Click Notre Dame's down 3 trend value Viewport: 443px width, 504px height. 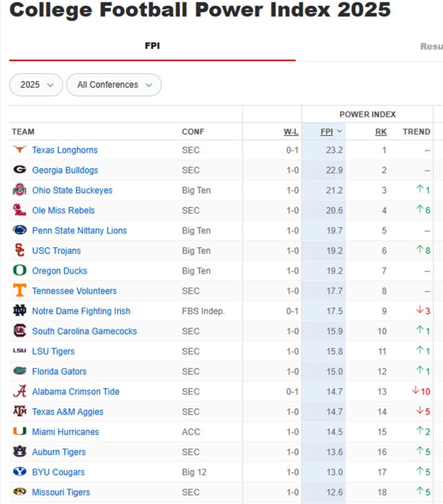423,311
